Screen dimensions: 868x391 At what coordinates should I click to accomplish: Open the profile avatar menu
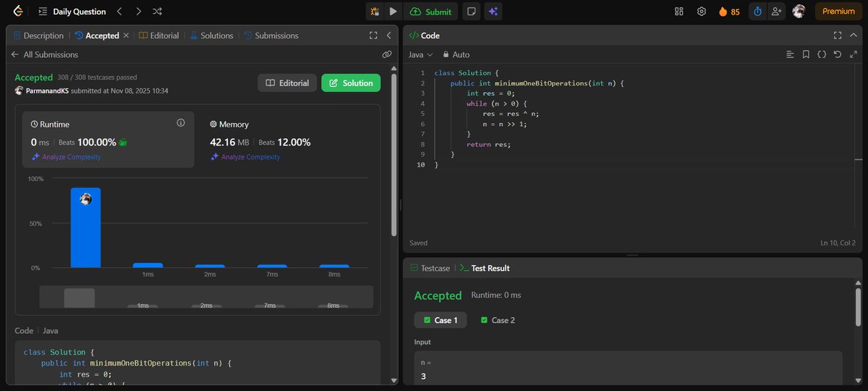799,12
